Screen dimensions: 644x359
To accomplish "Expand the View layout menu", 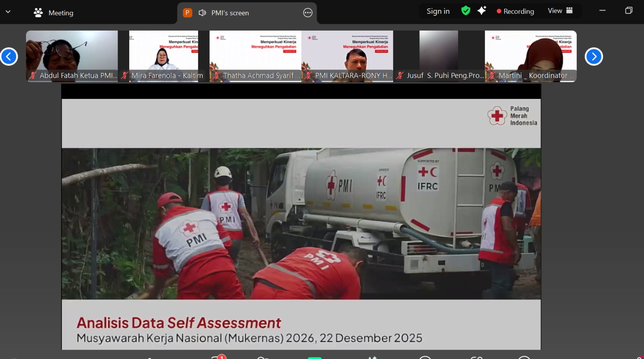I will coord(560,11).
